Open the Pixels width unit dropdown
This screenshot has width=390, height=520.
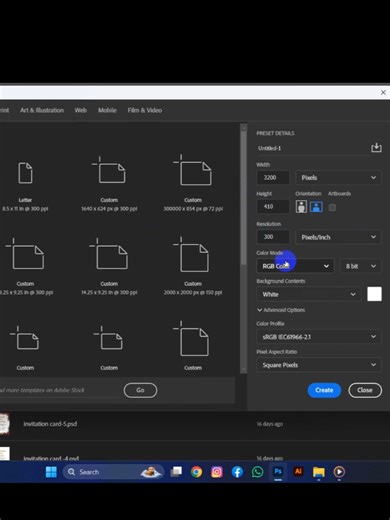338,178
